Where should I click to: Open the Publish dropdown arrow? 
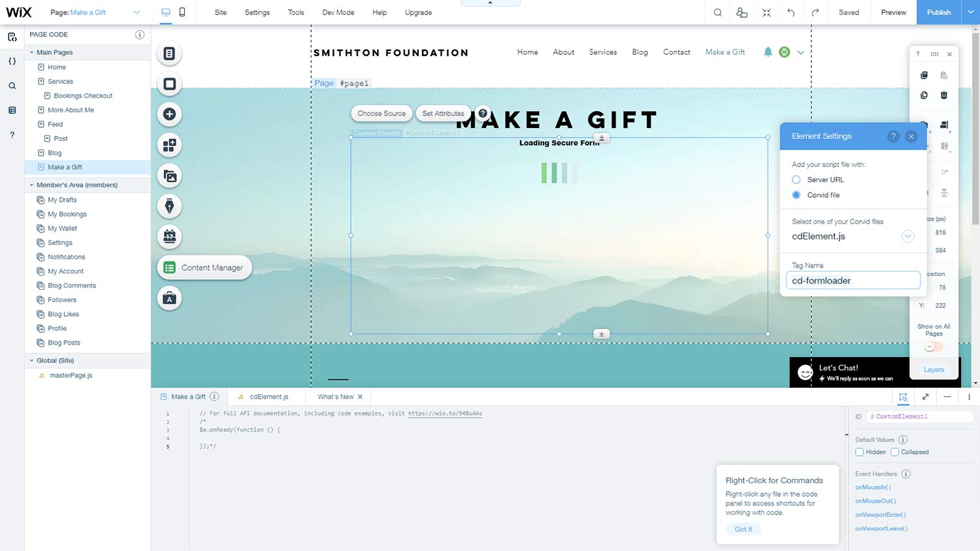(970, 12)
